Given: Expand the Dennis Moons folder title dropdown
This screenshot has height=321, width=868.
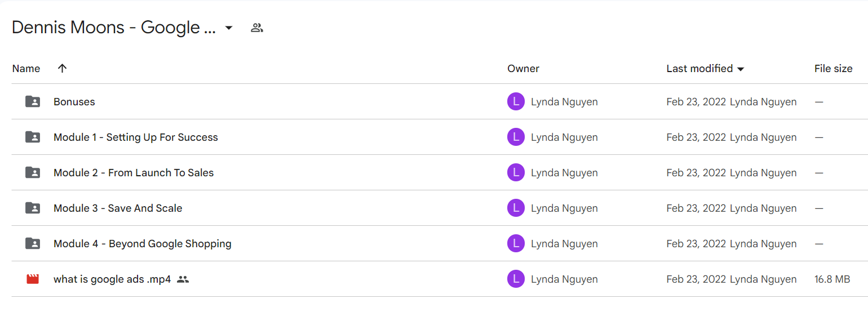Looking at the screenshot, I should click(x=229, y=28).
